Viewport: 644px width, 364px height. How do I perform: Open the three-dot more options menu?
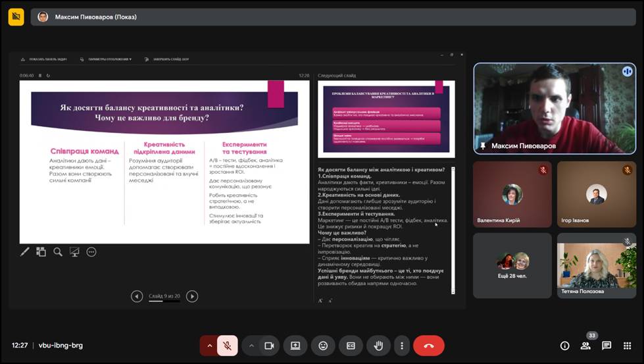tap(401, 346)
